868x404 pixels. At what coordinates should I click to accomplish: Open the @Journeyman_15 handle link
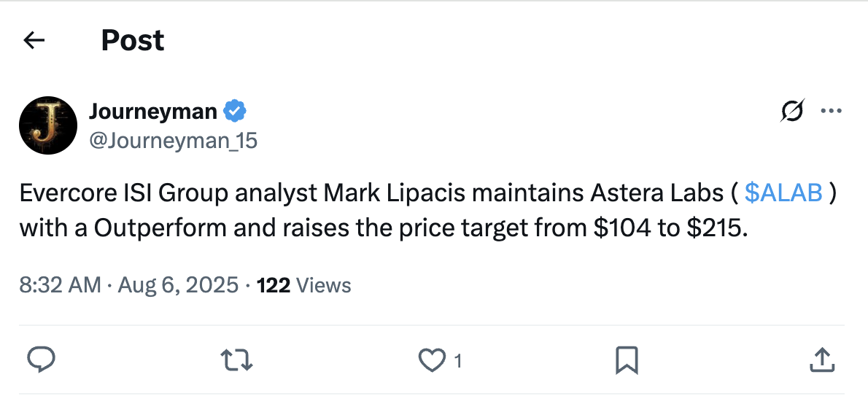point(173,140)
